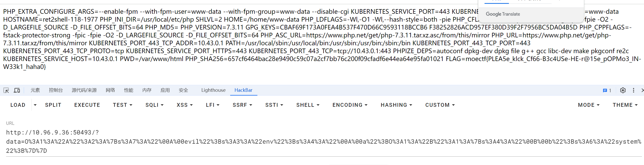The width and height of the screenshot is (644, 165).
Task: Expand the MODE dropdown
Action: pyautogui.click(x=589, y=105)
